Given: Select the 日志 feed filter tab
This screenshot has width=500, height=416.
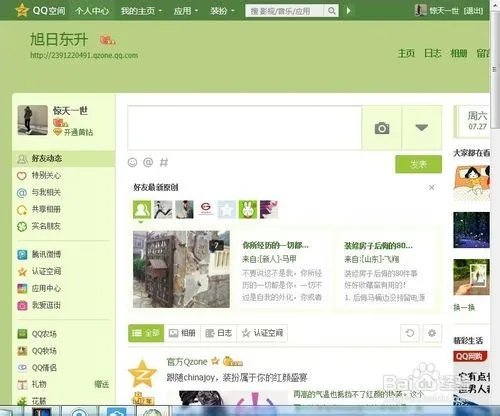Looking at the screenshot, I should click(x=219, y=333).
